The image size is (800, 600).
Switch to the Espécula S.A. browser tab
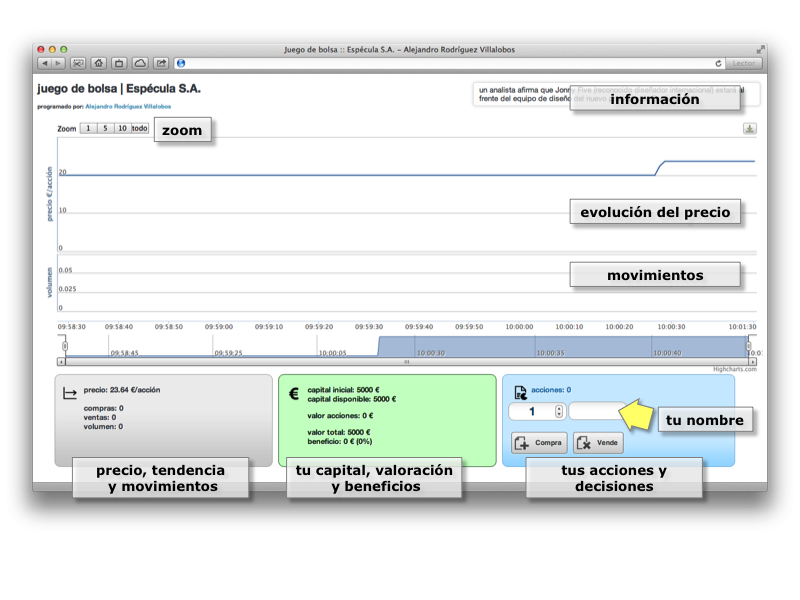[400, 45]
